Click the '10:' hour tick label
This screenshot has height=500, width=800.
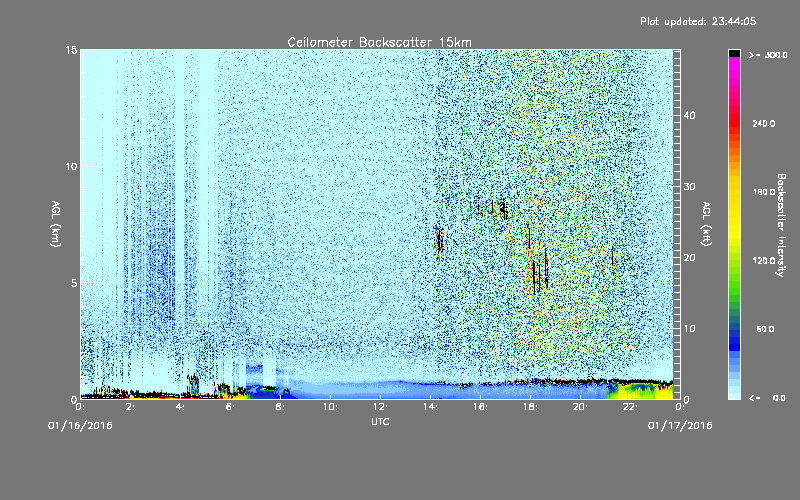coord(330,407)
